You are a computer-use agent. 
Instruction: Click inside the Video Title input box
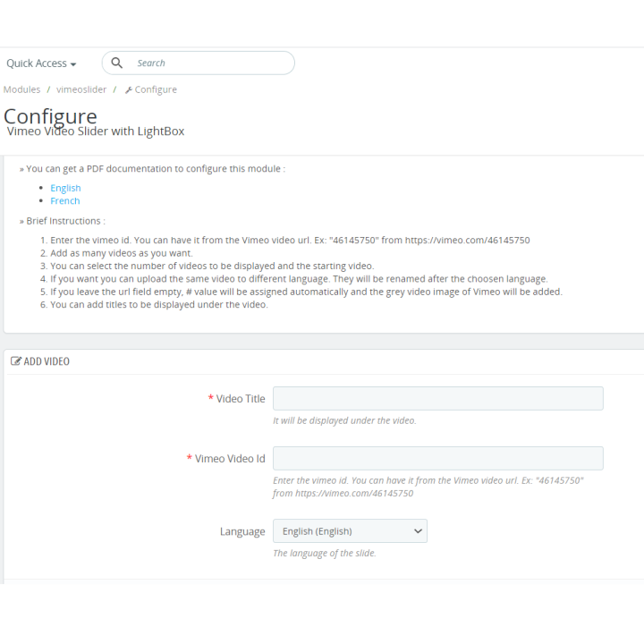pos(438,398)
